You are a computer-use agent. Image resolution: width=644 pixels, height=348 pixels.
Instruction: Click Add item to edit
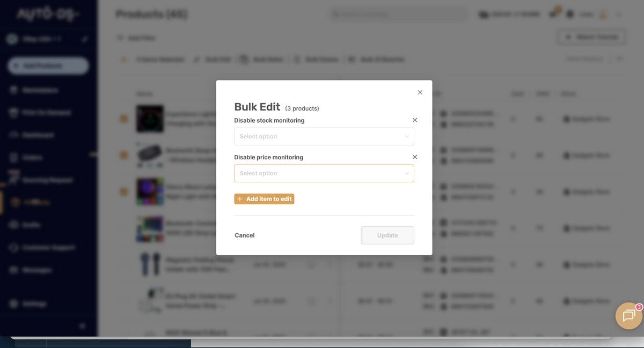click(264, 198)
